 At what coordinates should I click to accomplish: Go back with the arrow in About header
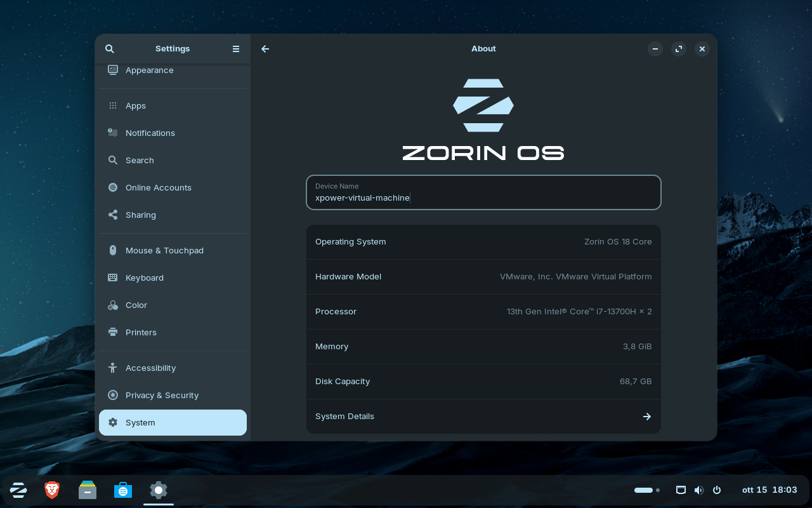pyautogui.click(x=265, y=49)
